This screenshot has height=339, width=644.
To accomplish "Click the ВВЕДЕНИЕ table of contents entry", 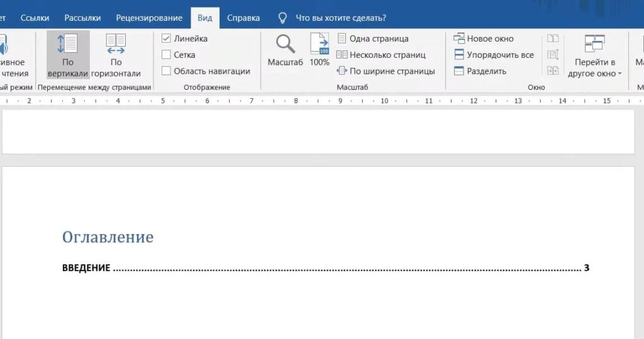I will tap(326, 268).
